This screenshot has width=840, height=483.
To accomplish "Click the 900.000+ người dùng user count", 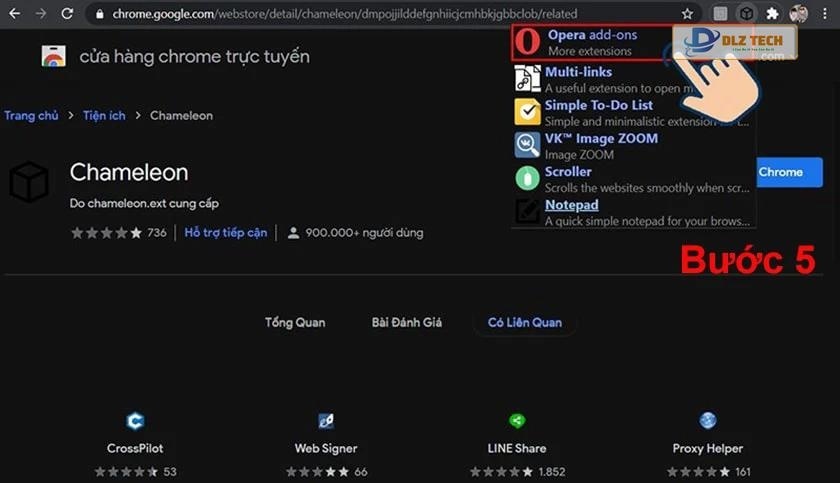I will click(355, 232).
